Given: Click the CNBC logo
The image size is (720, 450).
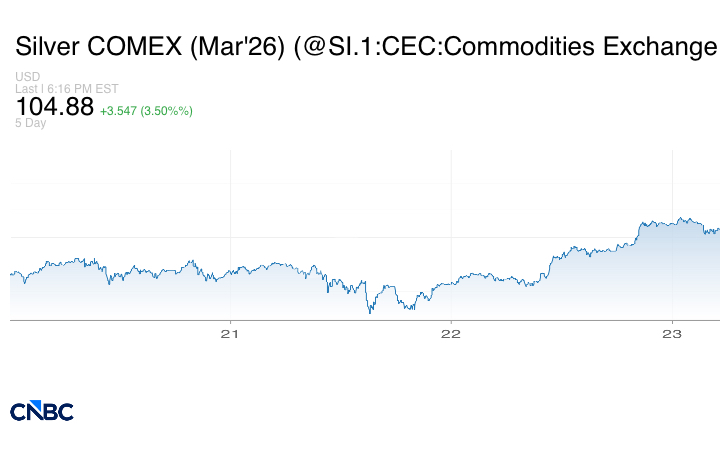Looking at the screenshot, I should pyautogui.click(x=41, y=411).
